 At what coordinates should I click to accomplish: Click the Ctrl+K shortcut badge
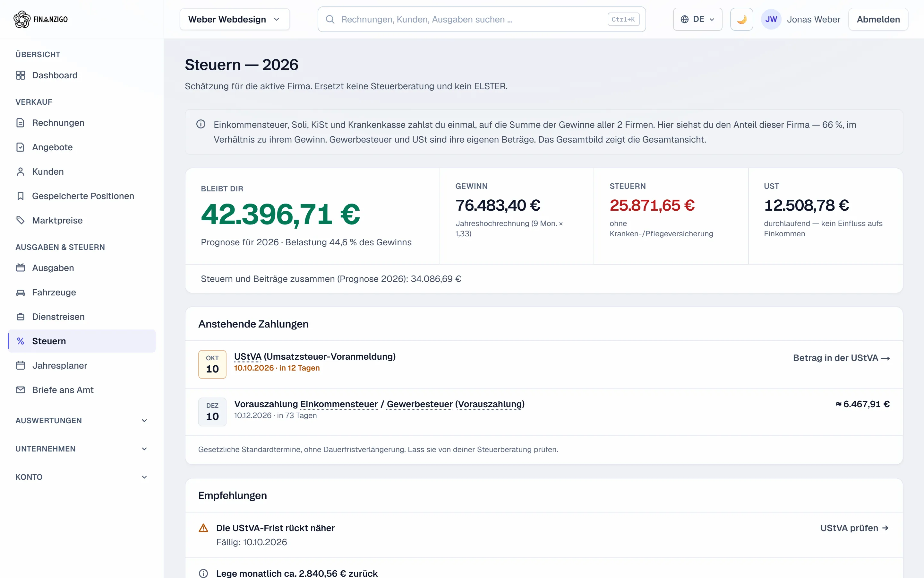pos(623,20)
